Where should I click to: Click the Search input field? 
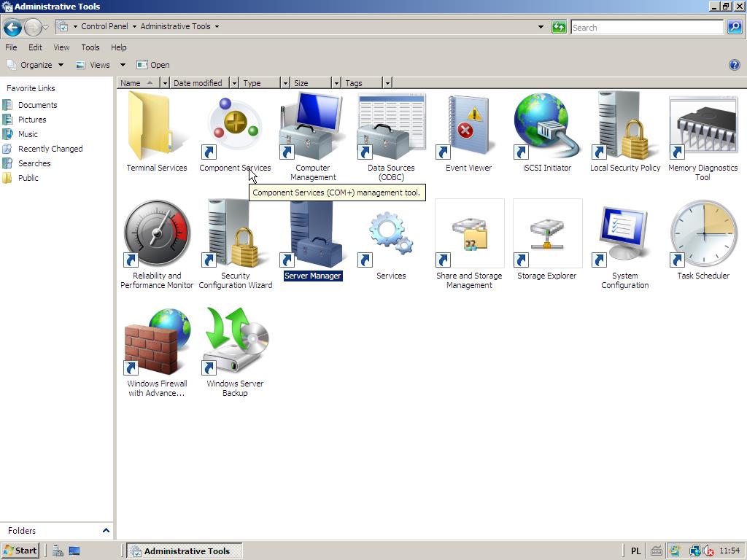[x=647, y=27]
